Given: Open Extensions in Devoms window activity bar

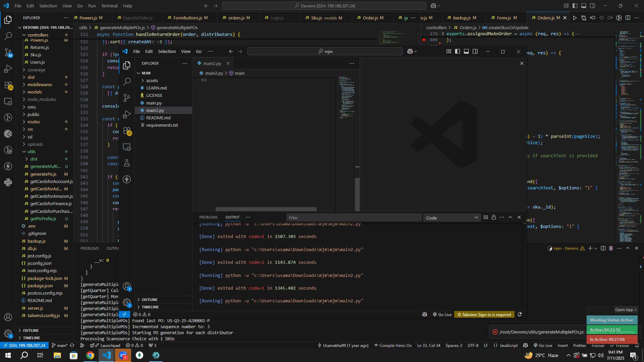Looking at the screenshot, I should pyautogui.click(x=8, y=85).
